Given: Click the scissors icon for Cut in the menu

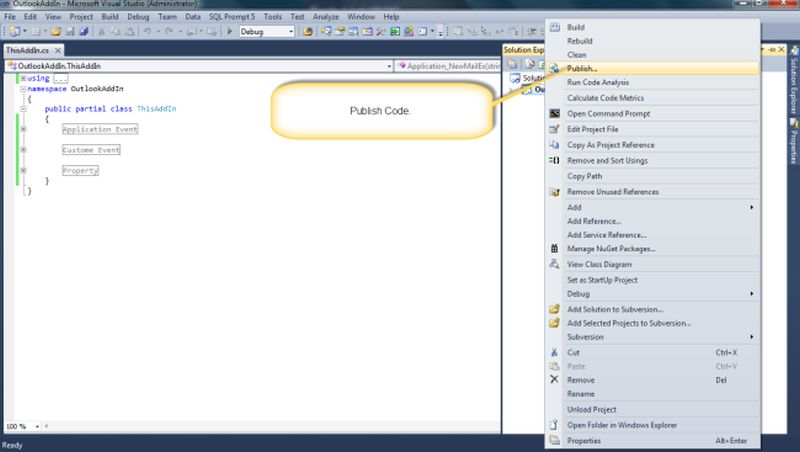Looking at the screenshot, I should pos(555,353).
